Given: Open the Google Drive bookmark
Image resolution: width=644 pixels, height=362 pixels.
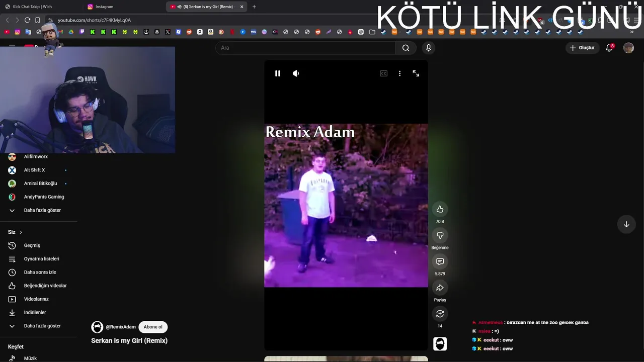Looking at the screenshot, I should (71, 32).
